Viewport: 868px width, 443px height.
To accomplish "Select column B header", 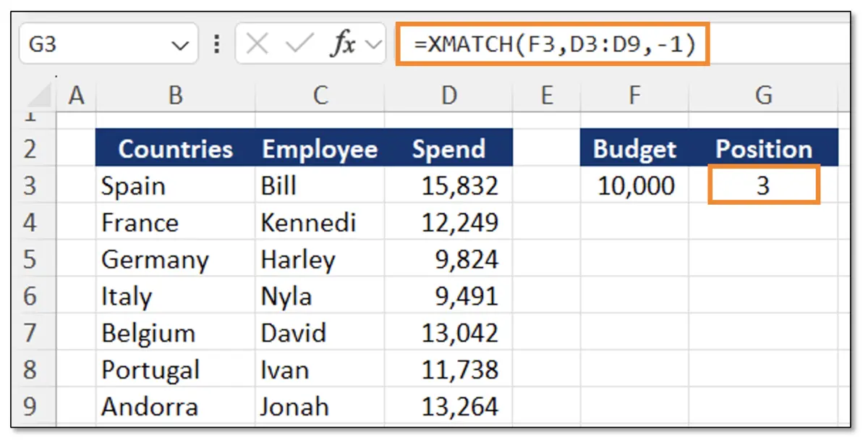I will 175,95.
